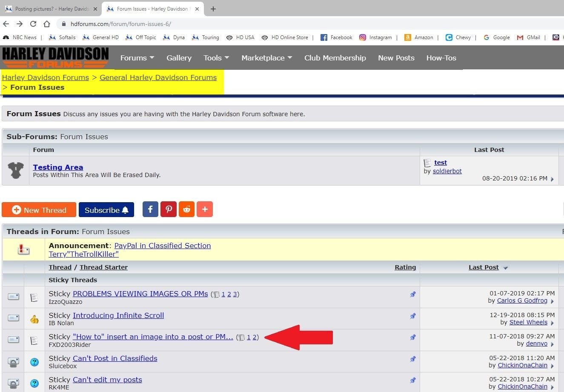Click the plus more-sharing icon
This screenshot has height=392, width=564.
click(205, 209)
